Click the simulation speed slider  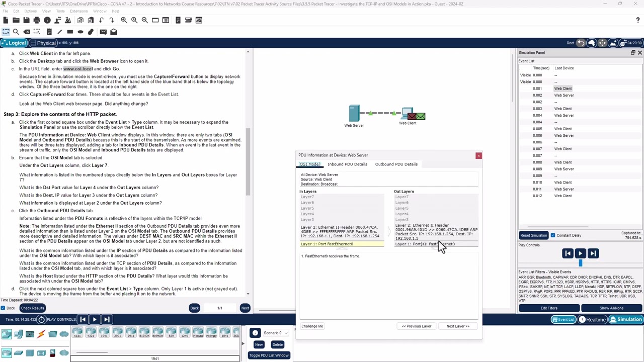click(580, 263)
